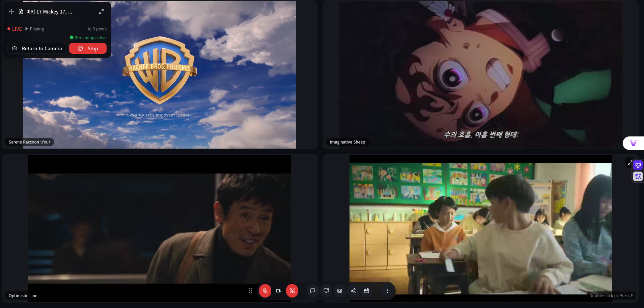Click the red hang-up phone button

pyautogui.click(x=292, y=291)
